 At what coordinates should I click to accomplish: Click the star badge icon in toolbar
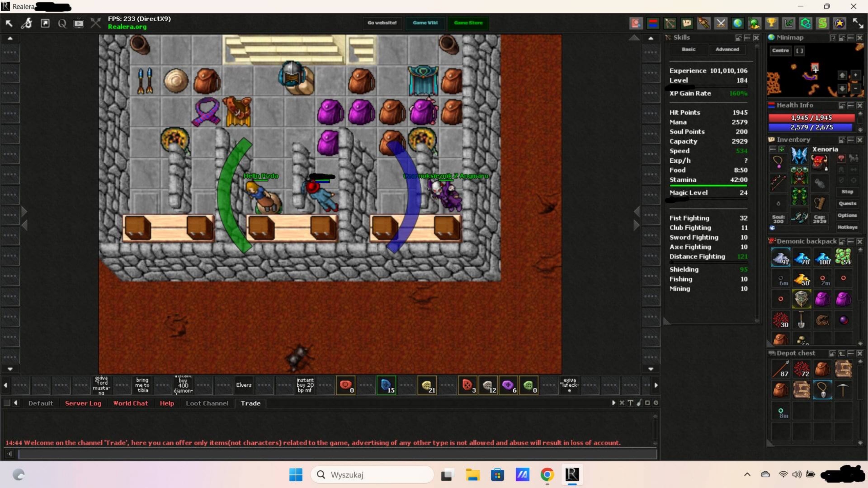point(839,23)
